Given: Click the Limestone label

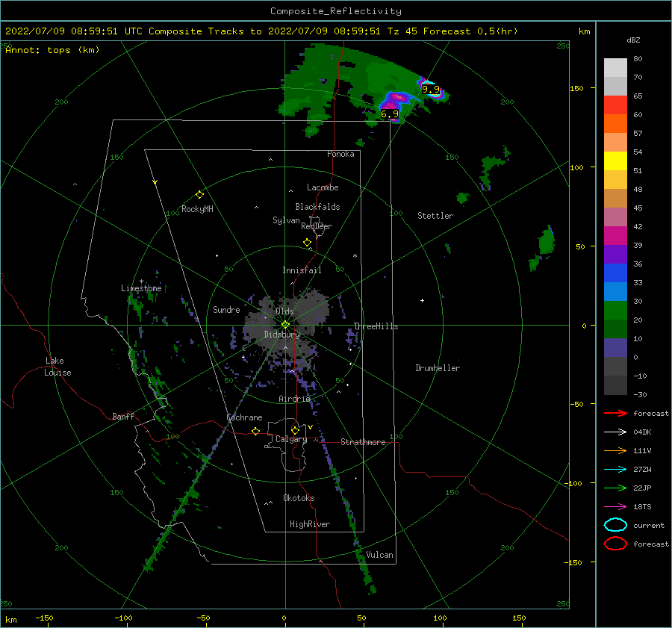Looking at the screenshot, I should [141, 288].
